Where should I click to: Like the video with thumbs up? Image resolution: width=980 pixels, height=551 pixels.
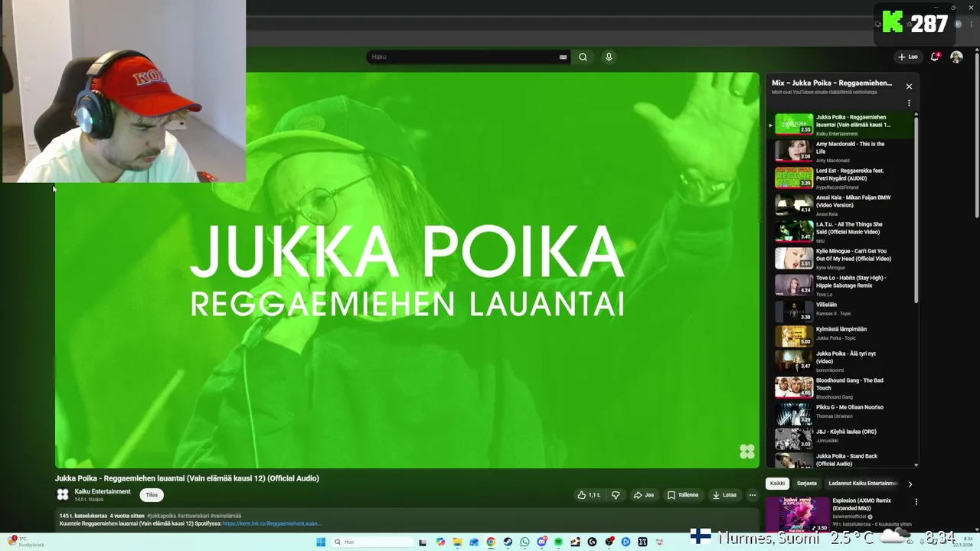(589, 495)
